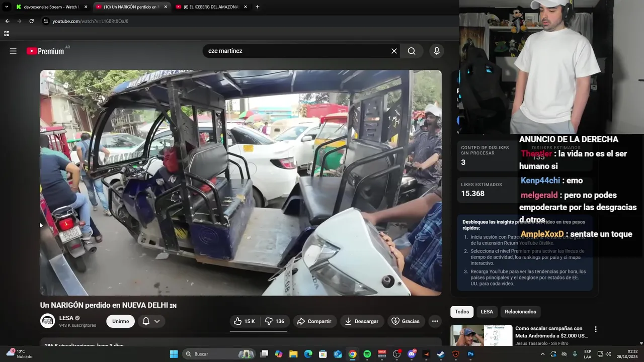Open Photoshop from taskbar
The width and height of the screenshot is (644, 362).
470,354
